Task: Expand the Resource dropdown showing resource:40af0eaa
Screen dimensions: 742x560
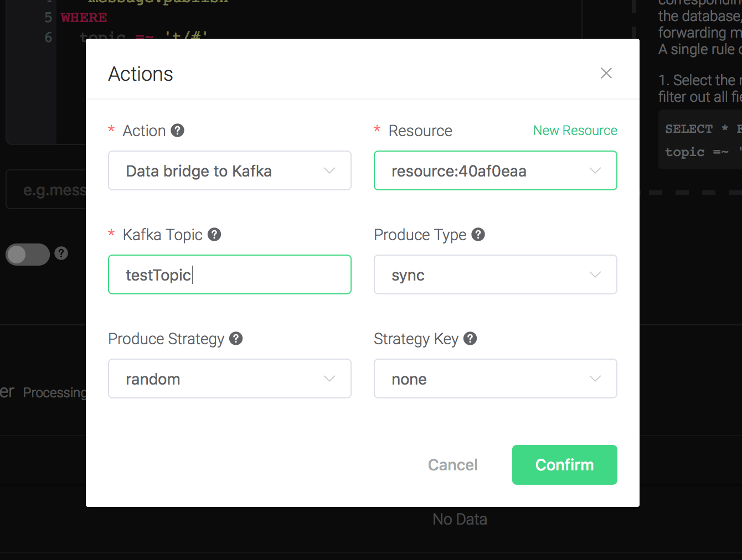Action: [495, 171]
